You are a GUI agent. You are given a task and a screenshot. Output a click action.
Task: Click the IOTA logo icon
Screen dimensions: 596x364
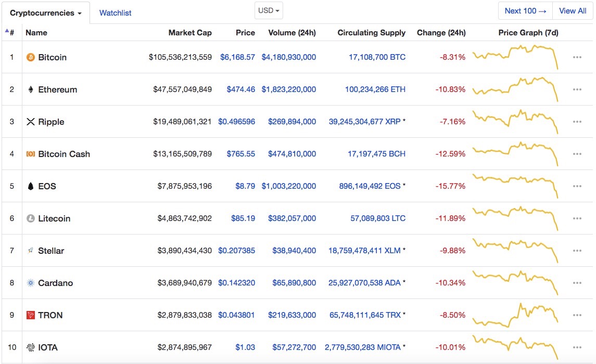pyautogui.click(x=30, y=347)
